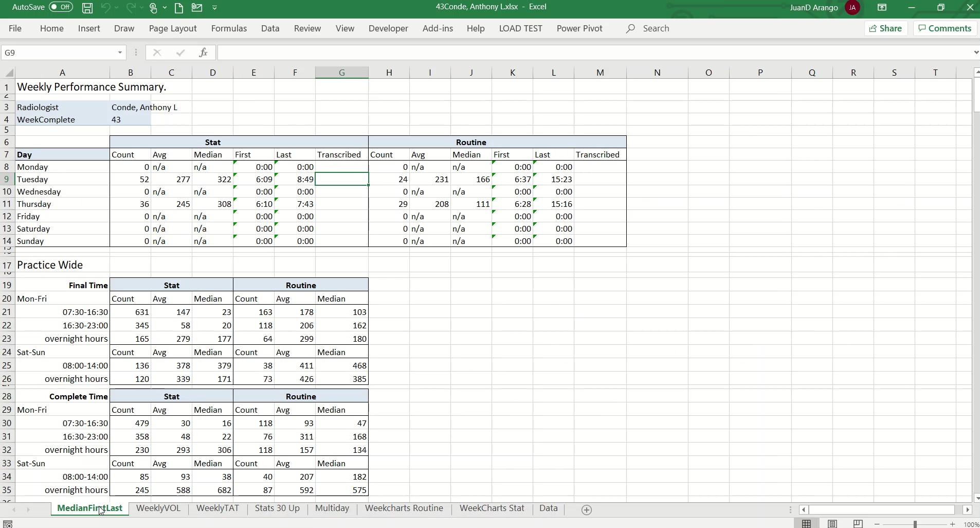Click the macro recording status bar icon
Image resolution: width=980 pixels, height=528 pixels.
pyautogui.click(x=8, y=524)
